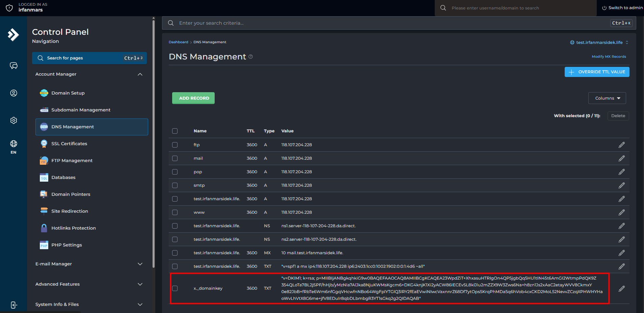The image size is (644, 313).
Task: Click the shield icon next to logged-in user
Action: (x=9, y=8)
